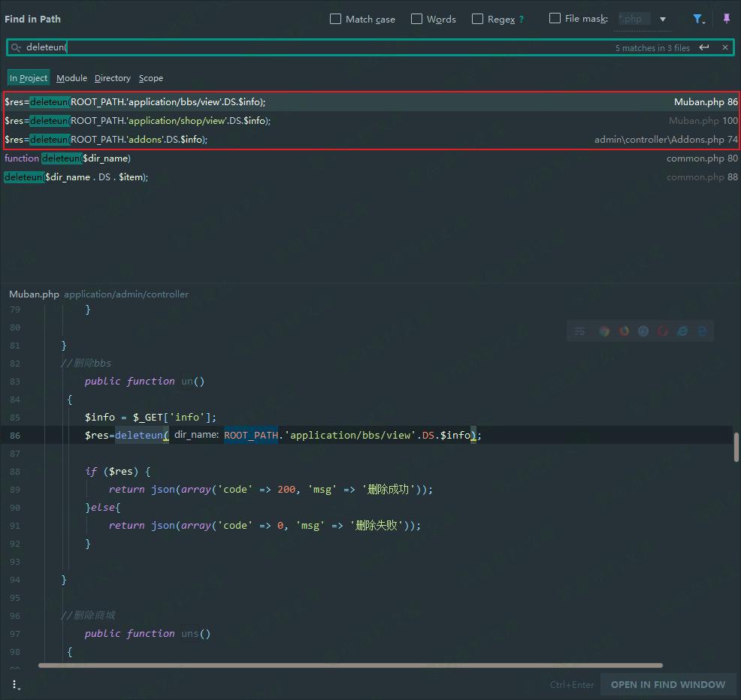Click the Open in Find Window button
741x700 pixels.
667,684
